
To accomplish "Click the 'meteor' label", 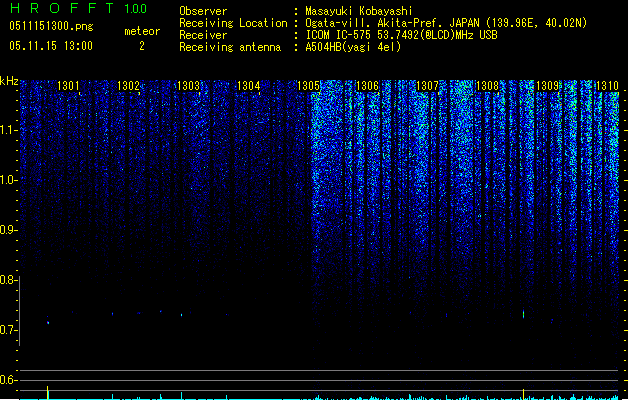I will tap(142, 31).
